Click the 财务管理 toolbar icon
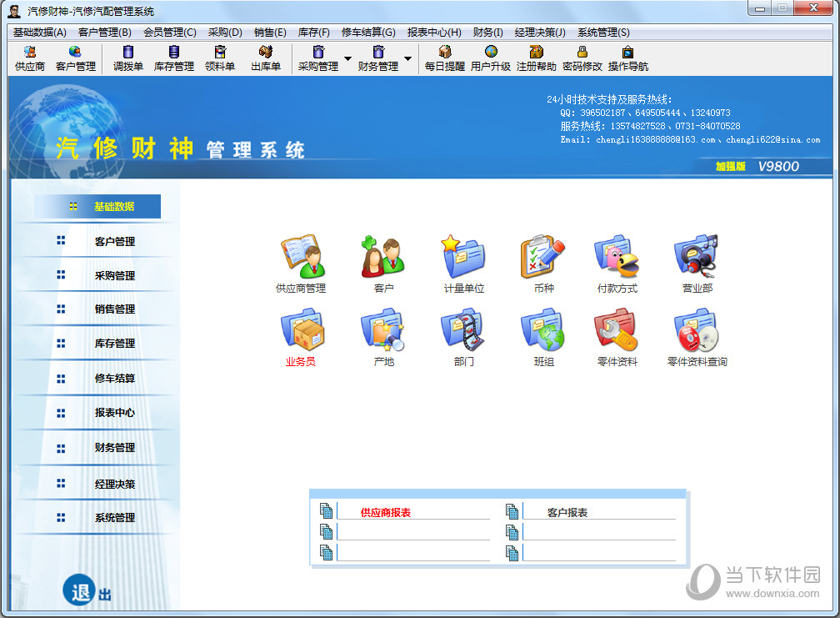Image resolution: width=840 pixels, height=618 pixels. (x=378, y=58)
